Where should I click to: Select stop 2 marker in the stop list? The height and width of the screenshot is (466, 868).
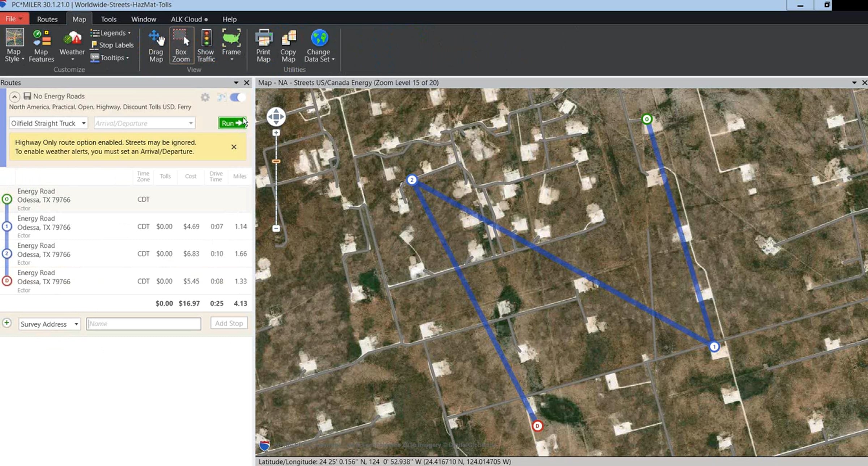tap(7, 254)
